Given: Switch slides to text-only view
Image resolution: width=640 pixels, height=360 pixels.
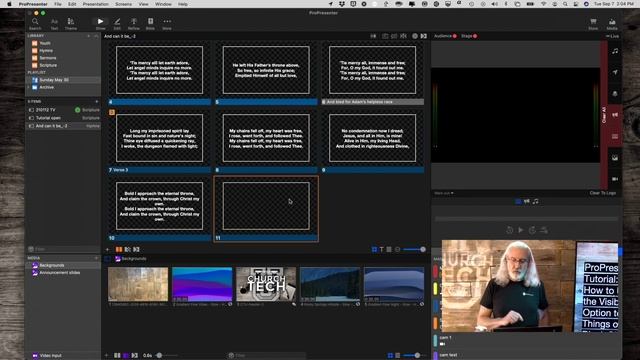Looking at the screenshot, I should pyautogui.click(x=382, y=249).
